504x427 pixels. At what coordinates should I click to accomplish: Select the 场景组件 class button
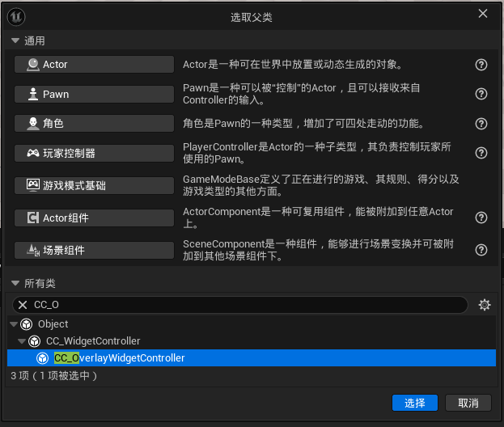pyautogui.click(x=94, y=250)
